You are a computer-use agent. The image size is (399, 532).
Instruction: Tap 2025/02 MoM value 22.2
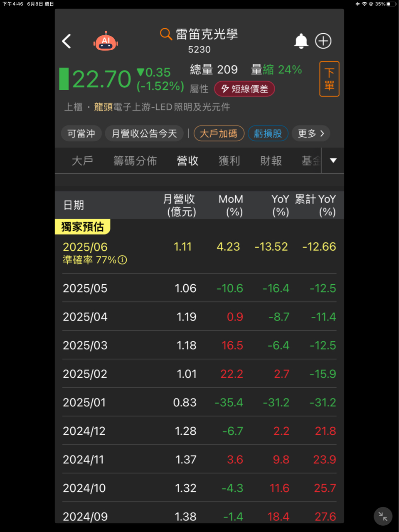click(232, 374)
